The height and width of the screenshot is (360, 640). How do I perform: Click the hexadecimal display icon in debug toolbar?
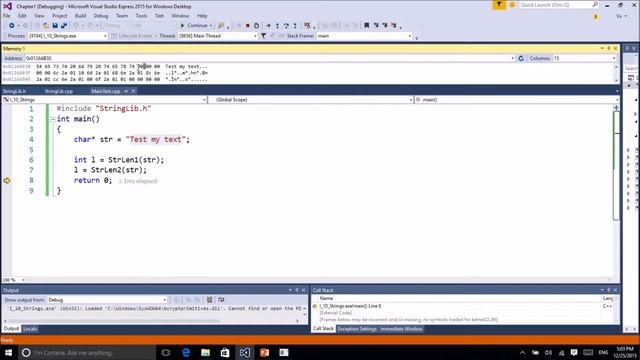(x=307, y=25)
